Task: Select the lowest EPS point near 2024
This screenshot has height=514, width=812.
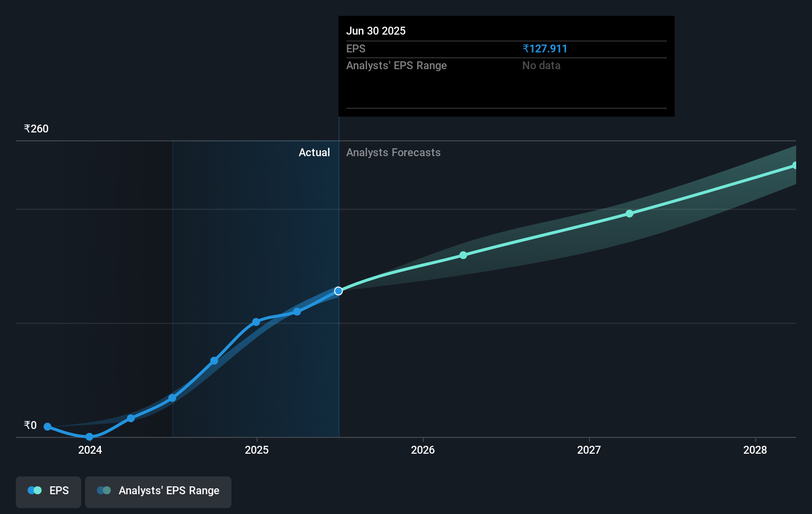Action: [89, 436]
